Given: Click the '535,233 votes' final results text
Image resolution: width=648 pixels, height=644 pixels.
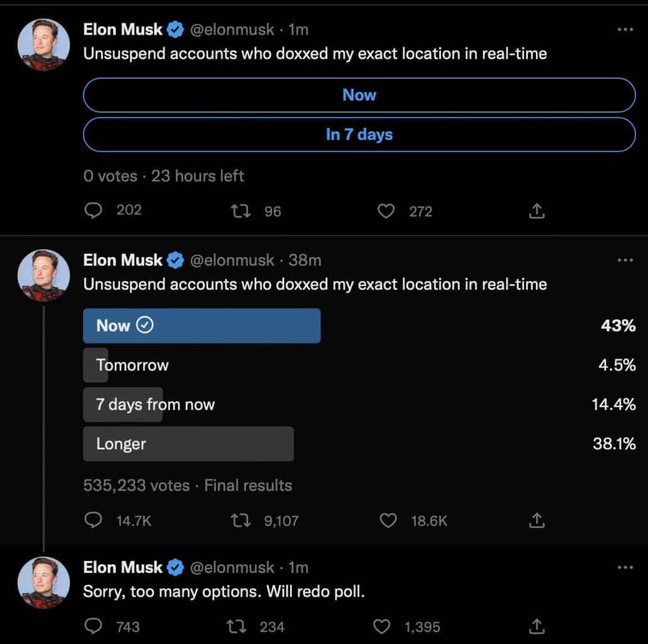Looking at the screenshot, I should [125, 485].
